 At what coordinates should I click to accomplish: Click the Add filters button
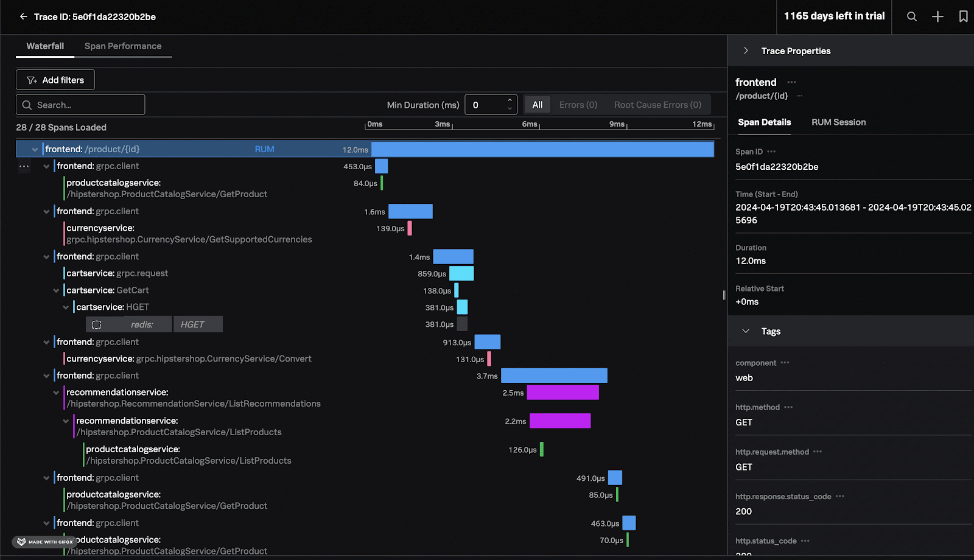pos(55,79)
